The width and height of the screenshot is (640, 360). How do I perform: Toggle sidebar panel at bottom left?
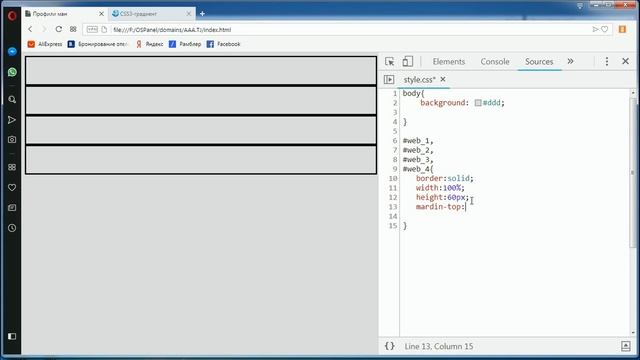(12, 336)
